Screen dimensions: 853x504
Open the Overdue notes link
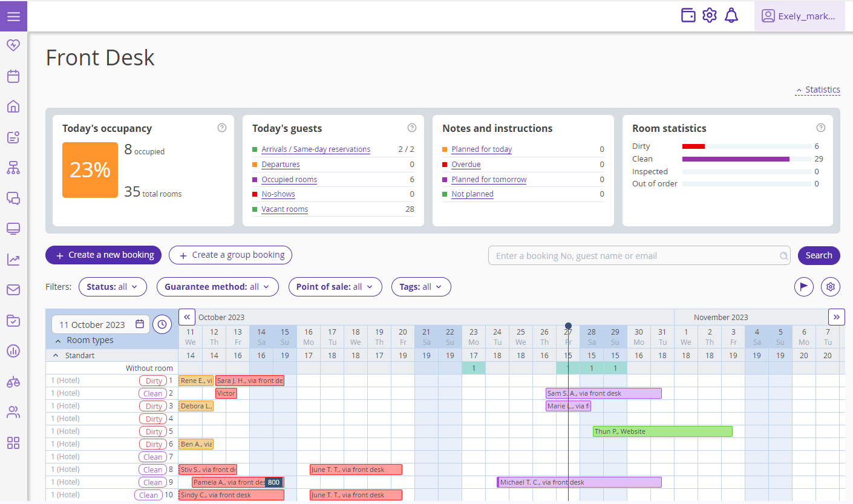tap(466, 165)
